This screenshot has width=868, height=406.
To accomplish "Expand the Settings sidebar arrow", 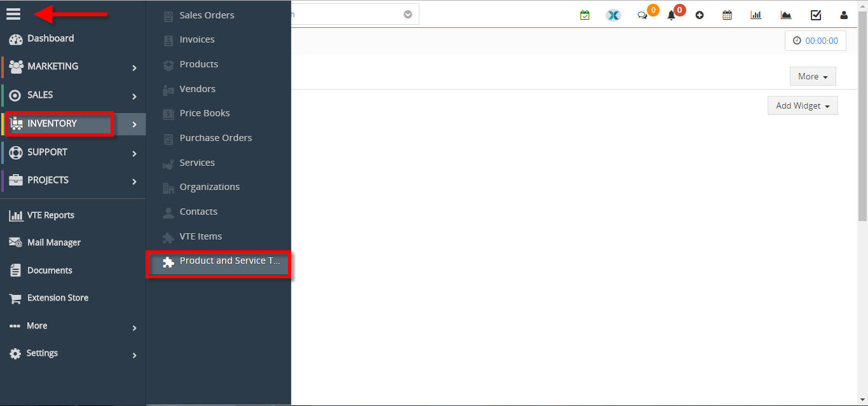I will (134, 355).
